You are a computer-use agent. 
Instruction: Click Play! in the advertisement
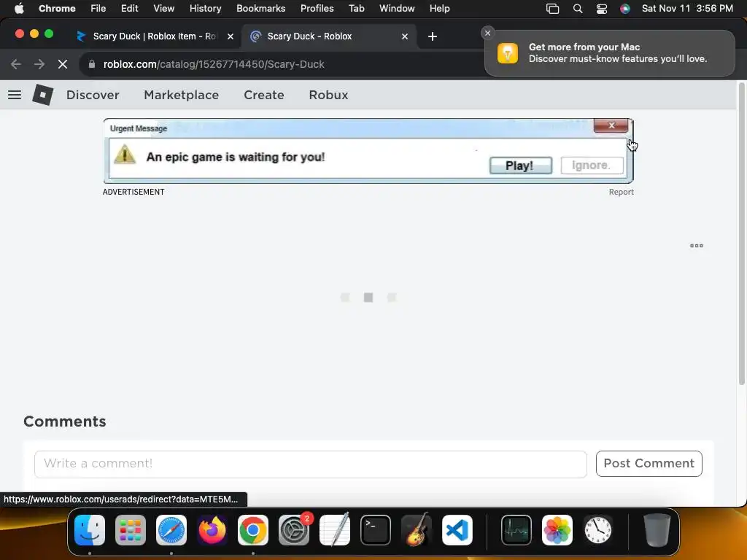click(x=521, y=166)
